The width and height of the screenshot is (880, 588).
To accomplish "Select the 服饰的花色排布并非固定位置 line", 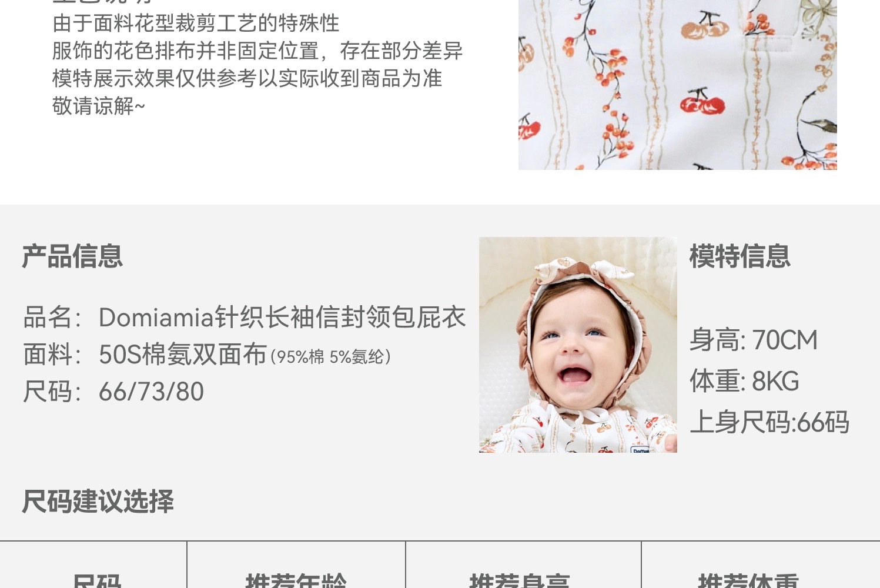I will pos(257,51).
